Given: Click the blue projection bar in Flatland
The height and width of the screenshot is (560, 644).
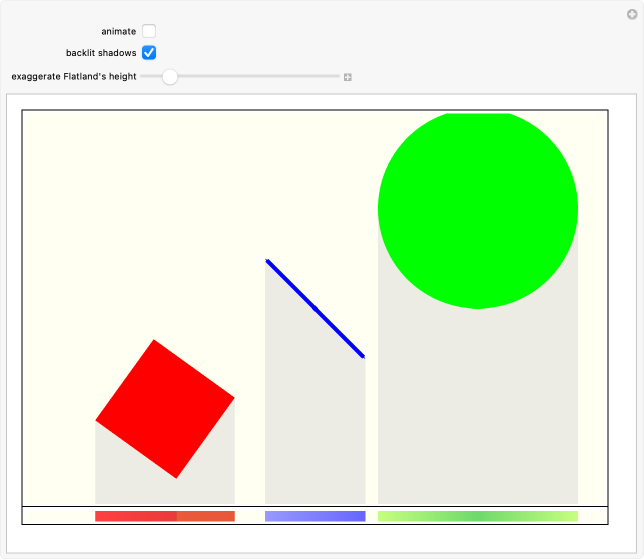Looking at the screenshot, I should click(x=315, y=516).
